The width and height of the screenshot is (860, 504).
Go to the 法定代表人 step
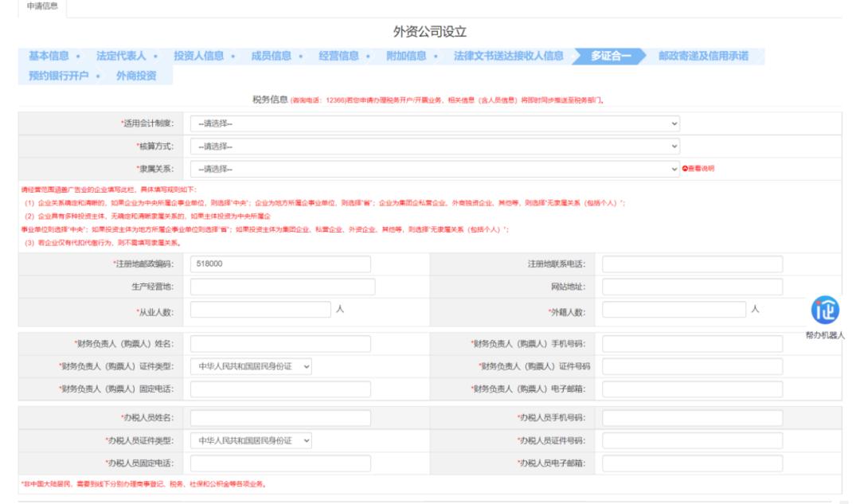(126, 56)
